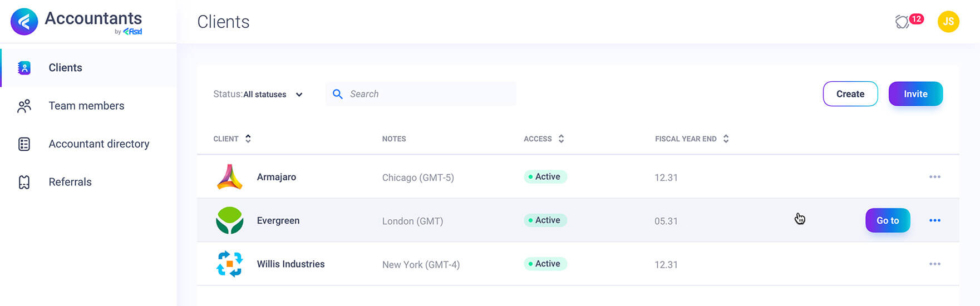
Task: Click the Evergreen leaf logo
Action: click(229, 220)
